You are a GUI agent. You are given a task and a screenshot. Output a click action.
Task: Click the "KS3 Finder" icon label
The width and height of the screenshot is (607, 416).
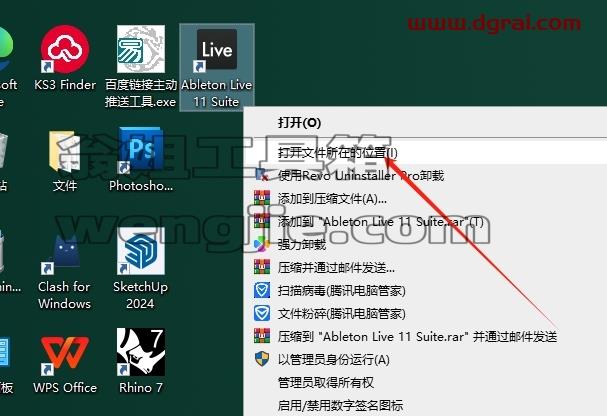pyautogui.click(x=65, y=85)
